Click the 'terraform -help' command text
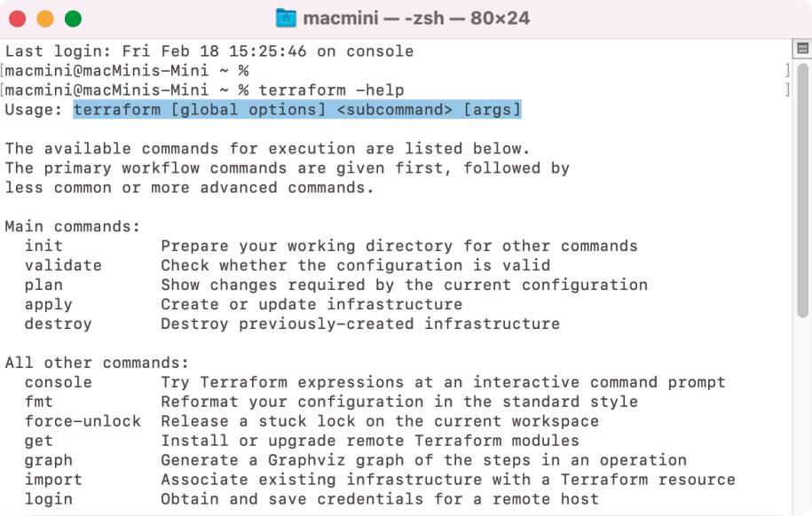Screen dimensions: 812x516 (x=331, y=90)
